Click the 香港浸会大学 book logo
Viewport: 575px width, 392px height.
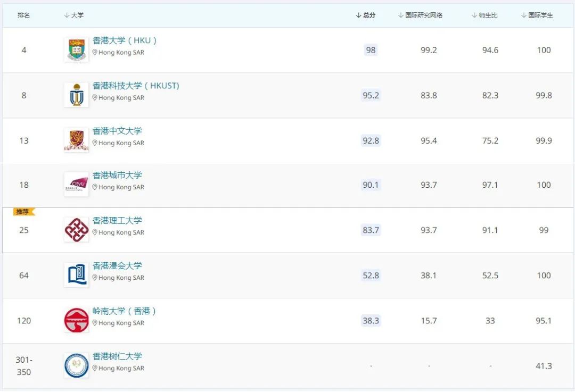(x=76, y=275)
